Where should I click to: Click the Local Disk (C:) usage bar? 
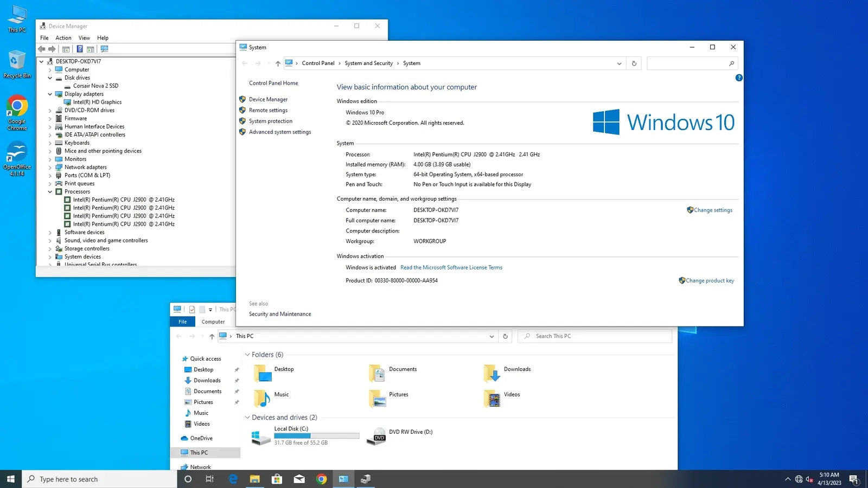[317, 435]
